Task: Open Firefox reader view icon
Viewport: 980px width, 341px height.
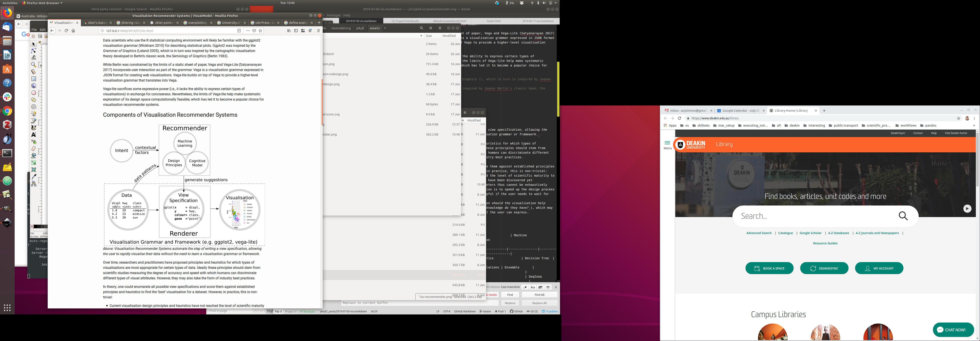Action: point(239,31)
